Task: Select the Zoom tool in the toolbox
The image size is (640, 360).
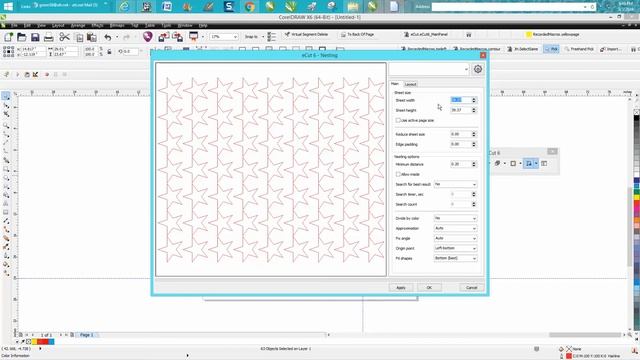Action: click(6, 125)
